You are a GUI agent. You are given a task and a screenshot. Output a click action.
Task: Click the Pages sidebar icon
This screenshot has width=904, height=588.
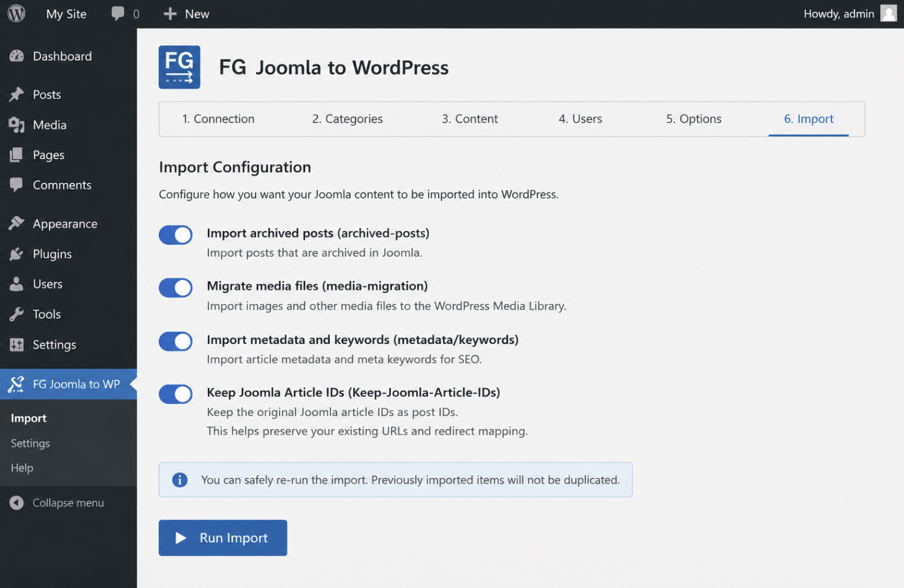[17, 155]
